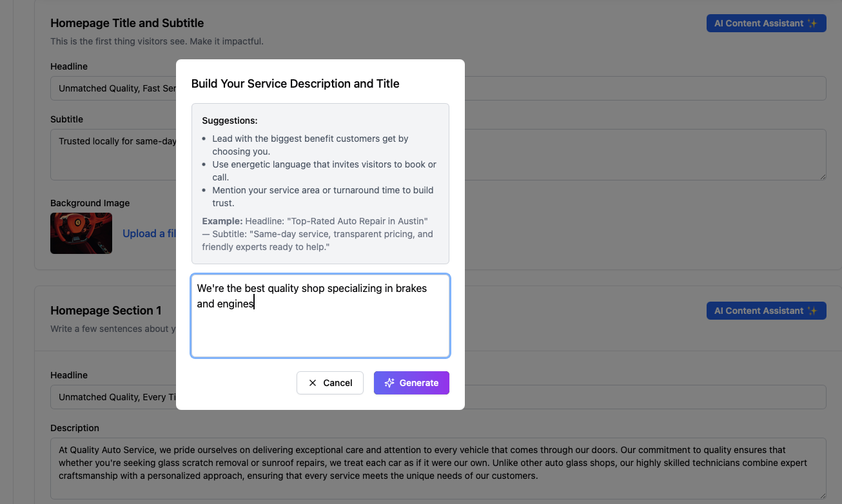
Task: Follow the Upload a file link
Action: (150, 233)
